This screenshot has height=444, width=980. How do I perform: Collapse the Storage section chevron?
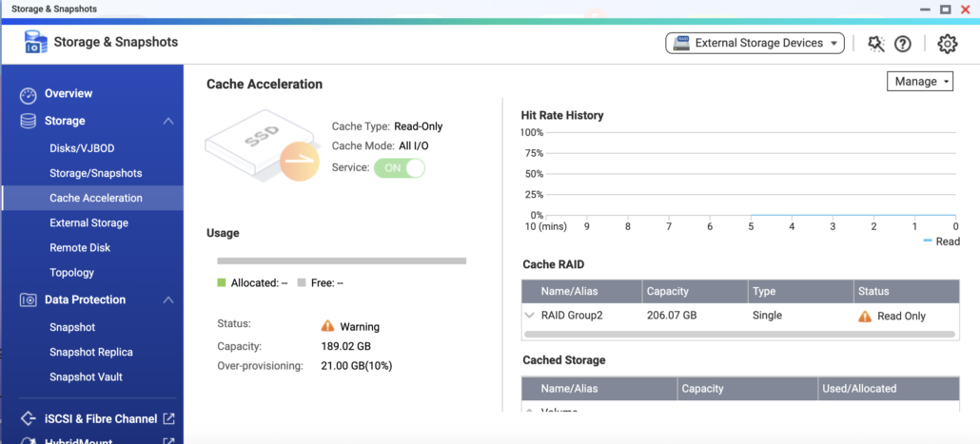[168, 121]
